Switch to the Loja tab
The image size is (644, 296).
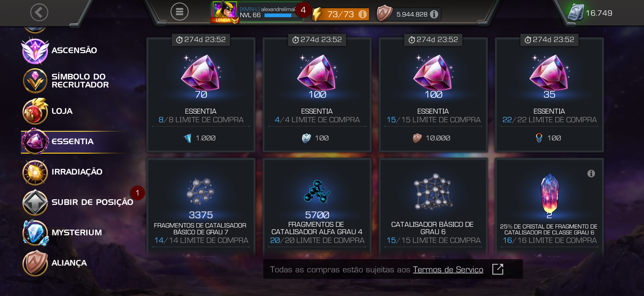click(x=47, y=111)
